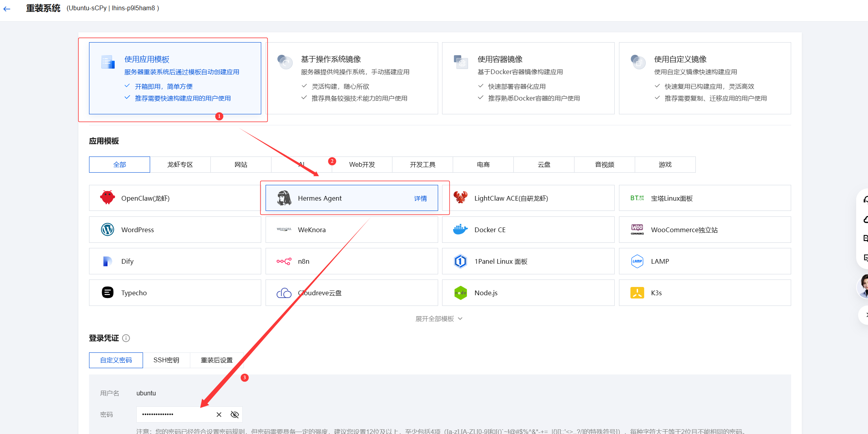Pick the WooCommerce独立站 logo icon
Viewport: 868px width, 434px height.
point(637,229)
